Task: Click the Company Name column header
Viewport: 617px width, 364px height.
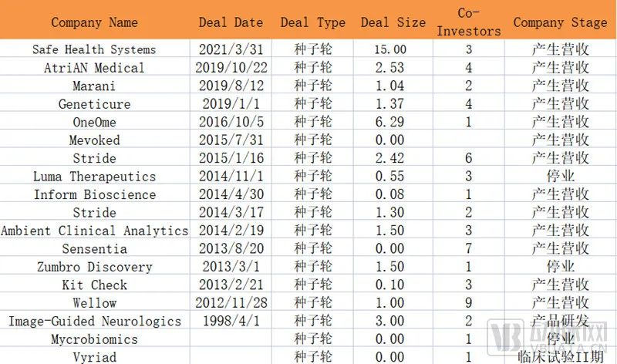Action: click(94, 22)
